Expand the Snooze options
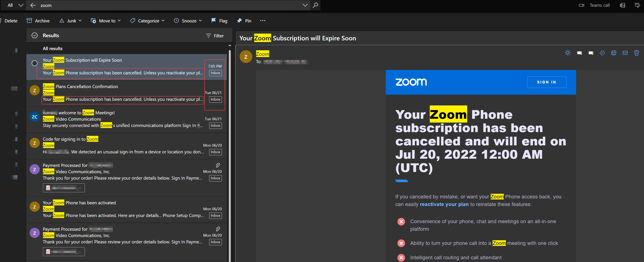The image size is (644, 262). click(200, 21)
